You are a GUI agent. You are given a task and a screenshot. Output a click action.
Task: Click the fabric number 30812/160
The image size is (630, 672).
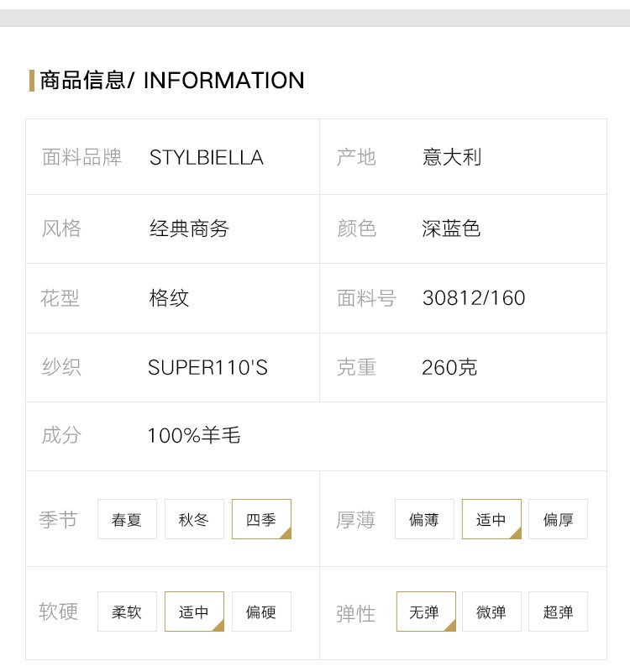[474, 298]
